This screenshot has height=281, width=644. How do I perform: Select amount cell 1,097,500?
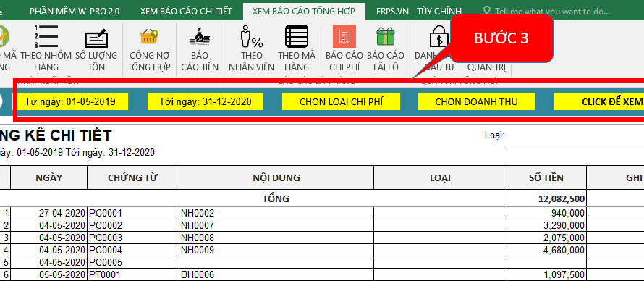[546, 274]
